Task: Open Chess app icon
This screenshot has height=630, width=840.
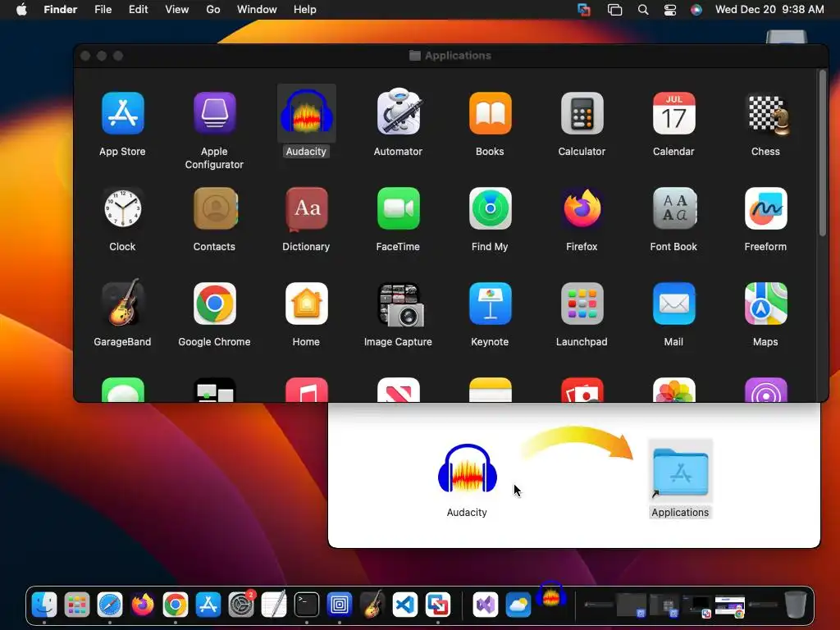Action: [768, 115]
